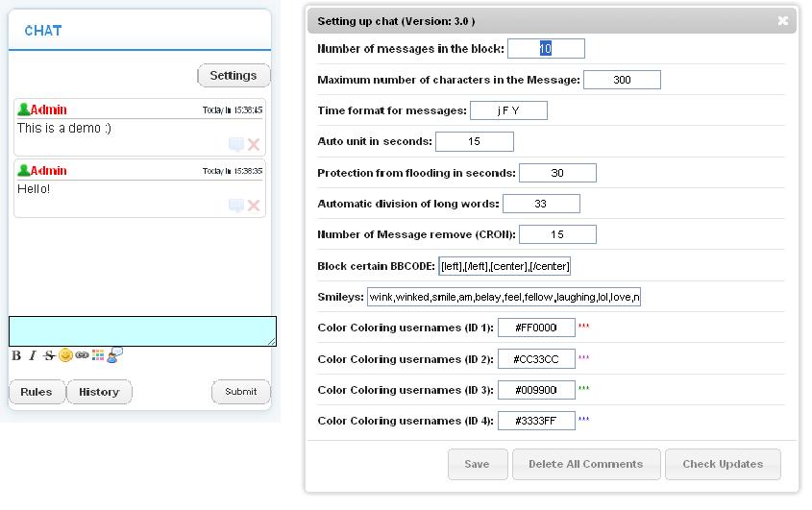Open the chat Rules
This screenshot has height=510, width=812.
pyautogui.click(x=37, y=392)
